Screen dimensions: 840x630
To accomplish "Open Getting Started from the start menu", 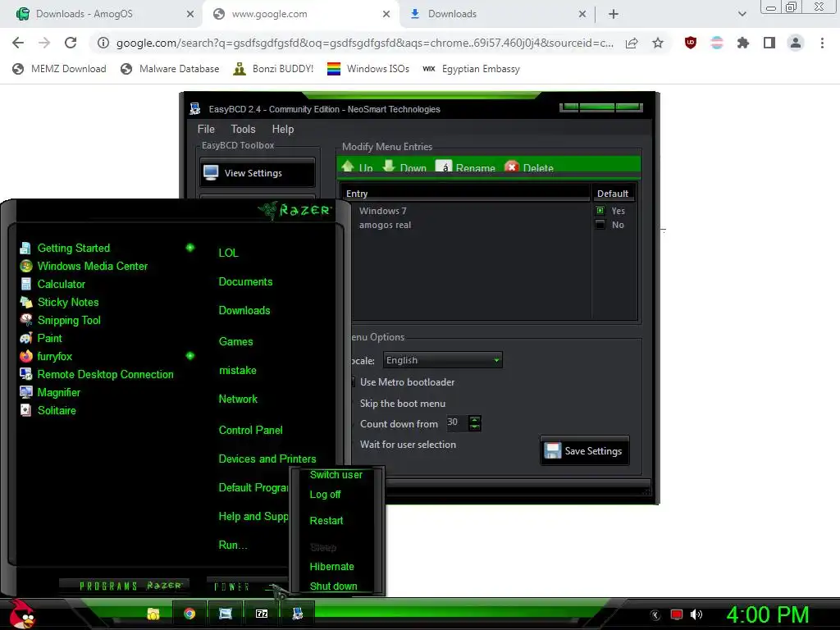I will coord(65,248).
